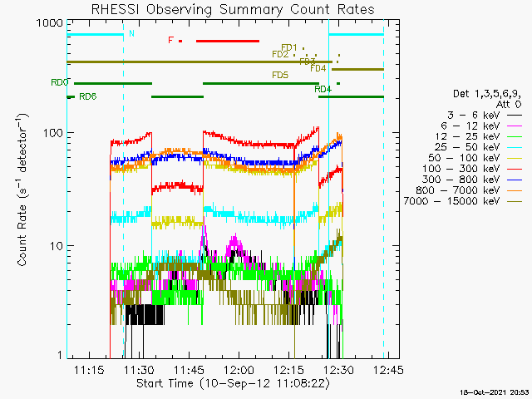This screenshot has height=399, width=532.
Task: Click the 'FD2' flag label
Action: click(x=280, y=54)
